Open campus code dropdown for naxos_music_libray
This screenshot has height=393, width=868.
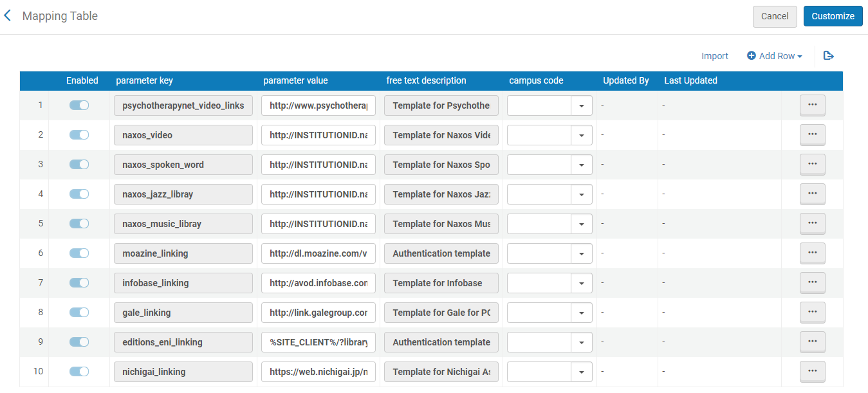pyautogui.click(x=581, y=224)
